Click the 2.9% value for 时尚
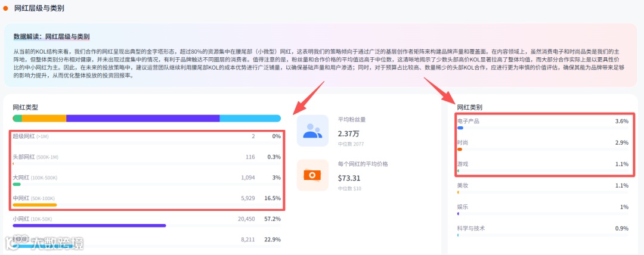Viewport: 644px width, 255px height. coord(622,142)
